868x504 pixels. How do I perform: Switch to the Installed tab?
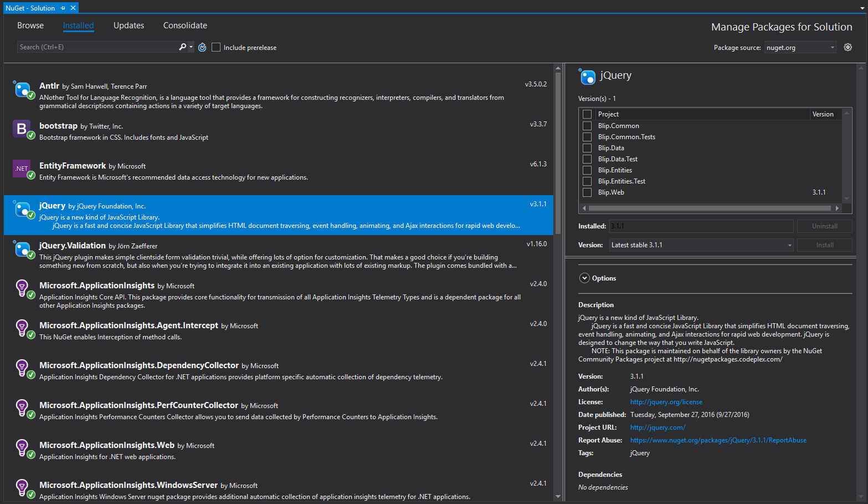(78, 26)
